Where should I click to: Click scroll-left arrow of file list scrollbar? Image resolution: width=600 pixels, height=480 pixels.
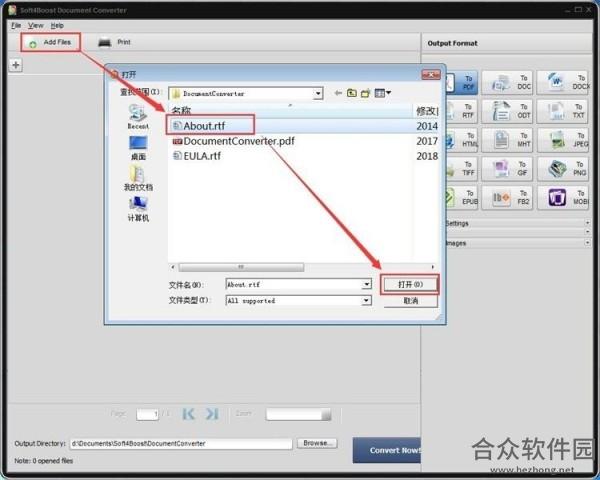point(173,267)
